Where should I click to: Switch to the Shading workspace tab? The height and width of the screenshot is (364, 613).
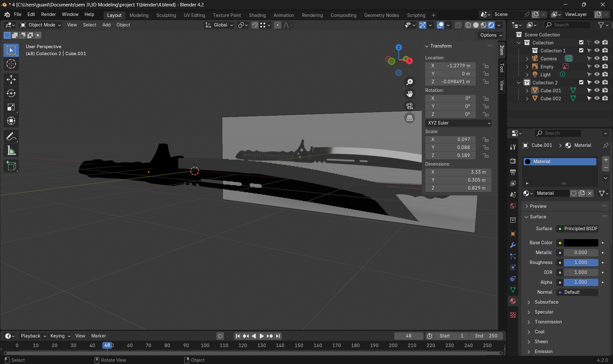click(x=257, y=15)
